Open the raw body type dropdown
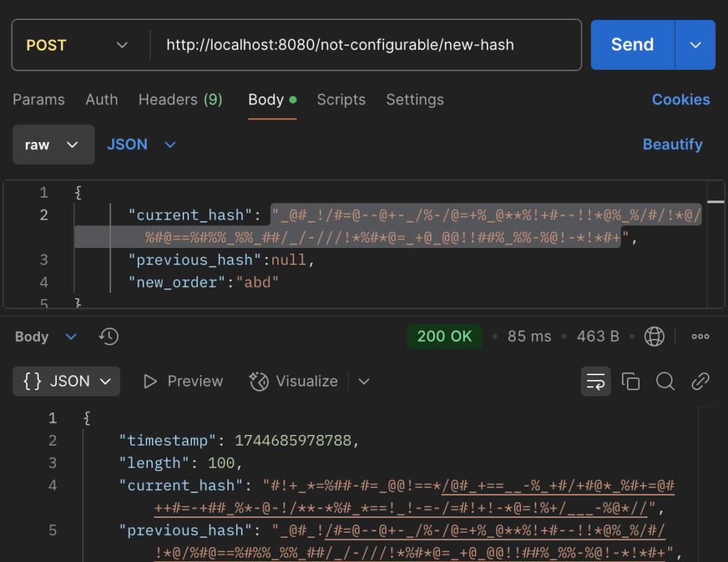Viewport: 728px width, 562px height. (x=53, y=145)
